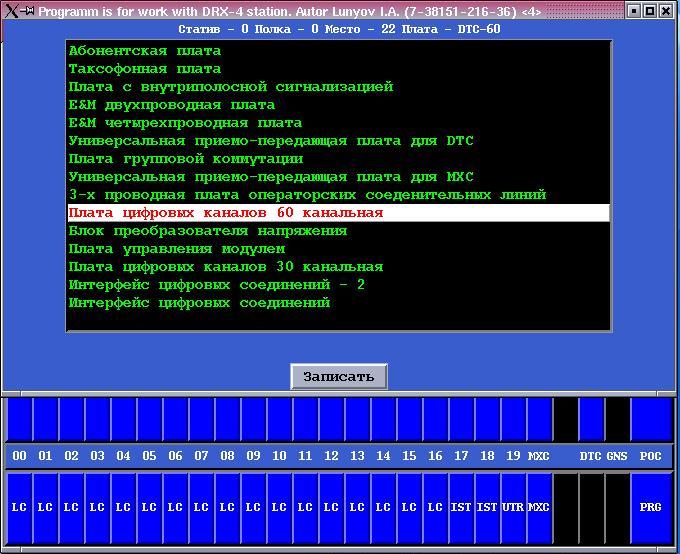Select the LC board under slot 12
This screenshot has width=680, height=554.
point(331,508)
